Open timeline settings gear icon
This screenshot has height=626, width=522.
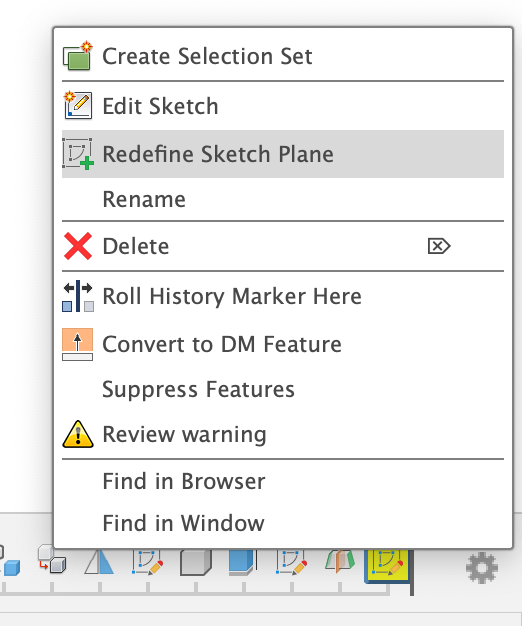pos(482,567)
